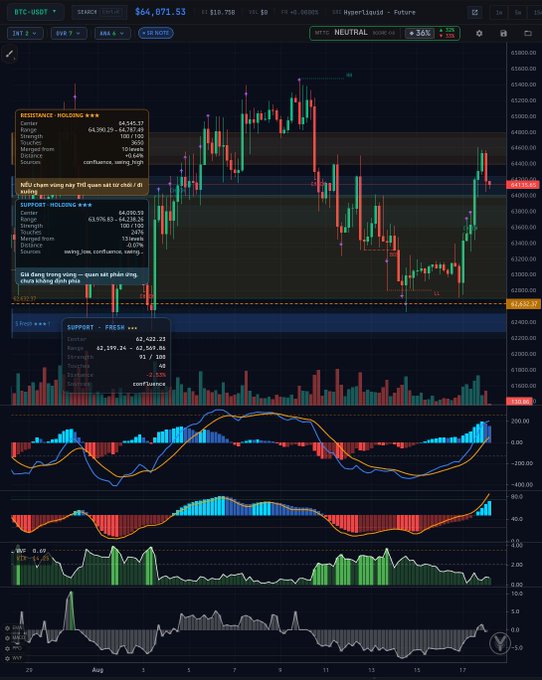Expand the ANA 6 dropdown
The image size is (542, 680).
(x=112, y=33)
